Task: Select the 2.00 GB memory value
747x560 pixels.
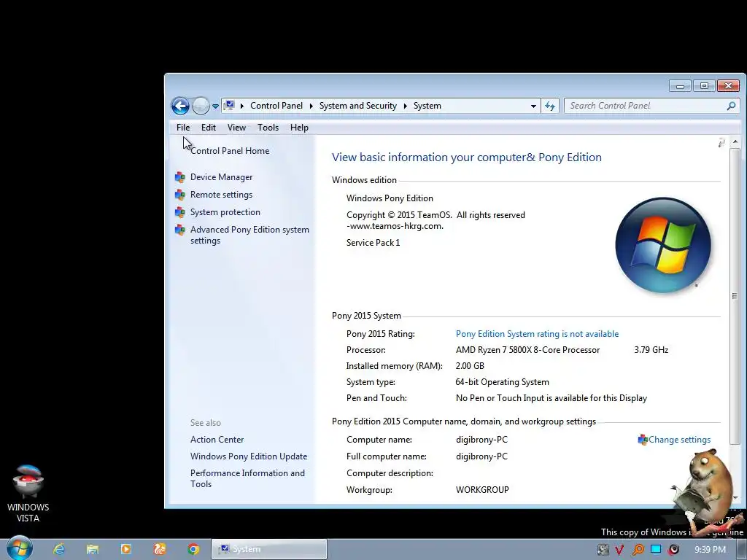Action: point(470,366)
